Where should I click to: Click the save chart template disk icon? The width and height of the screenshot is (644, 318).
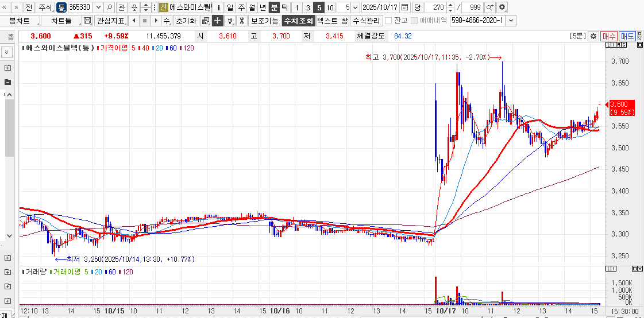click(87, 21)
